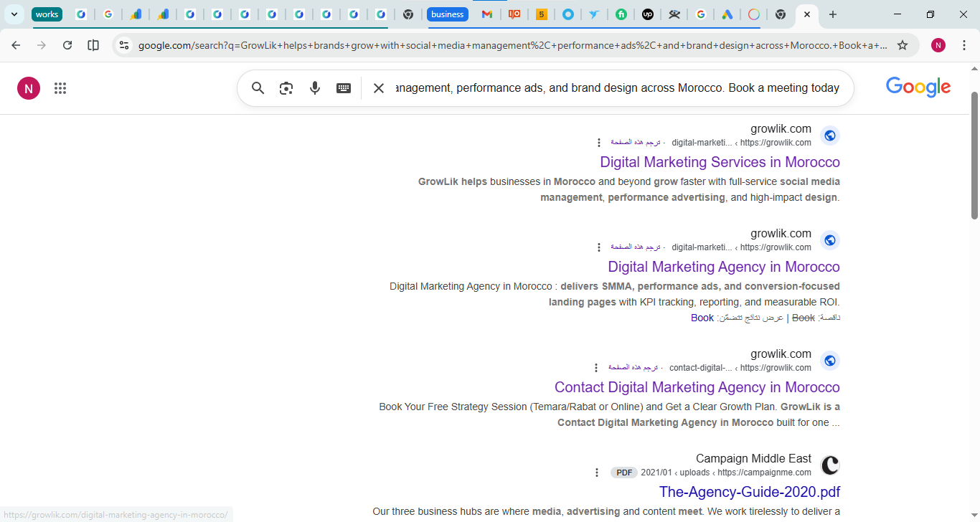Open Contact Digital Marketing Agency in Morocco link
The height and width of the screenshot is (522, 980).
[x=697, y=387]
